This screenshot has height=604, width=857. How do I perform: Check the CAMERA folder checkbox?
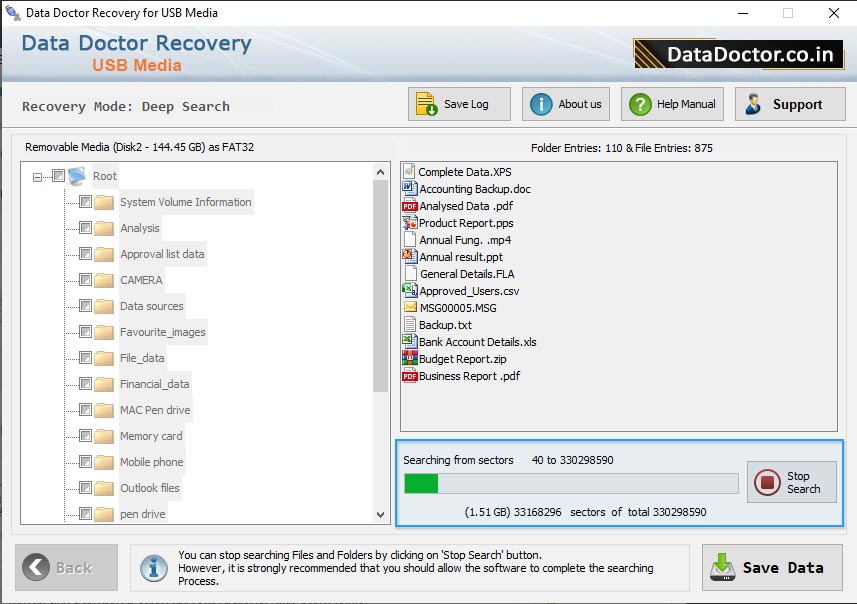coord(85,280)
